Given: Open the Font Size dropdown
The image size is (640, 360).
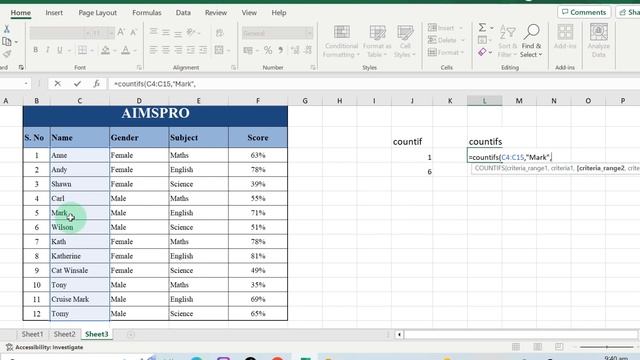Looking at the screenshot, I should point(111,33).
